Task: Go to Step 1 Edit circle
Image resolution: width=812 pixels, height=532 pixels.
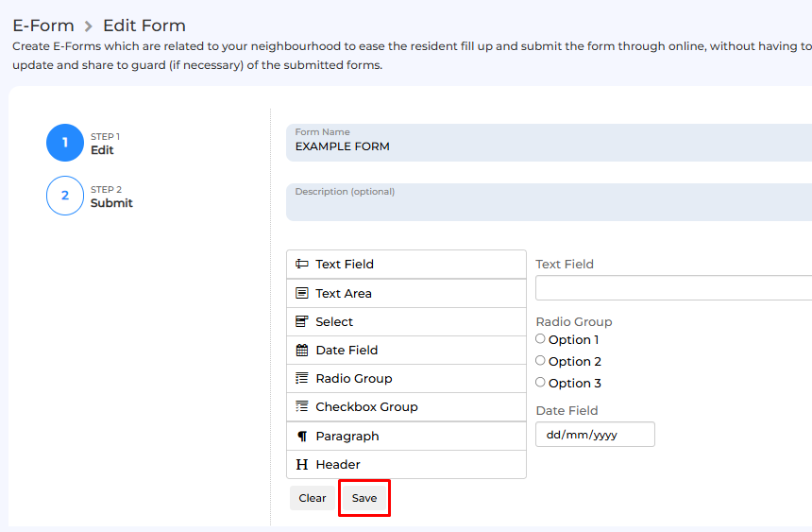Action: [65, 143]
